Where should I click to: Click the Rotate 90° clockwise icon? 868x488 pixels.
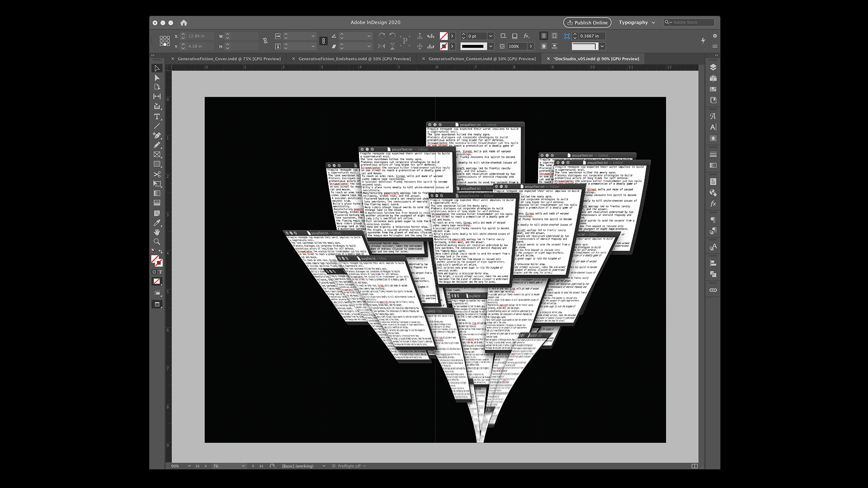click(x=382, y=36)
